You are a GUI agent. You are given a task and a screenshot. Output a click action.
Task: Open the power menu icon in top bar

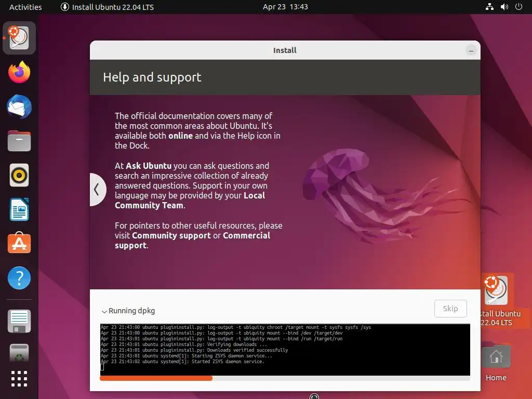pos(519,7)
